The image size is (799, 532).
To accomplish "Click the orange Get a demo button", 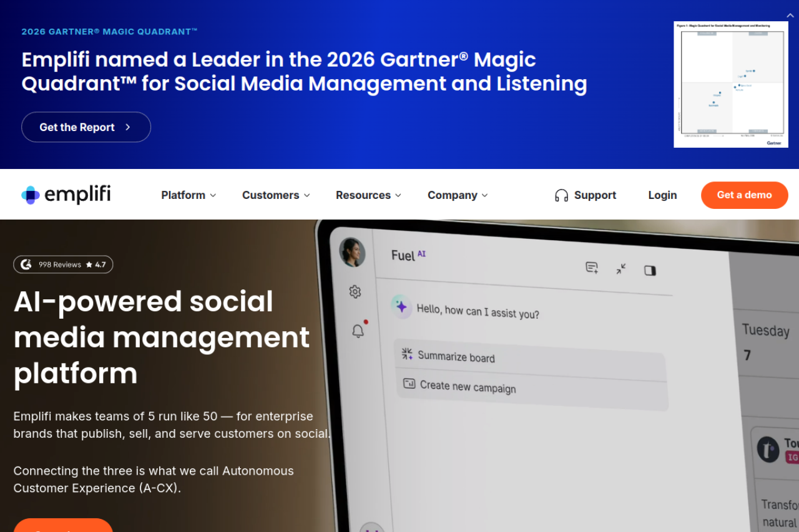I will (744, 195).
